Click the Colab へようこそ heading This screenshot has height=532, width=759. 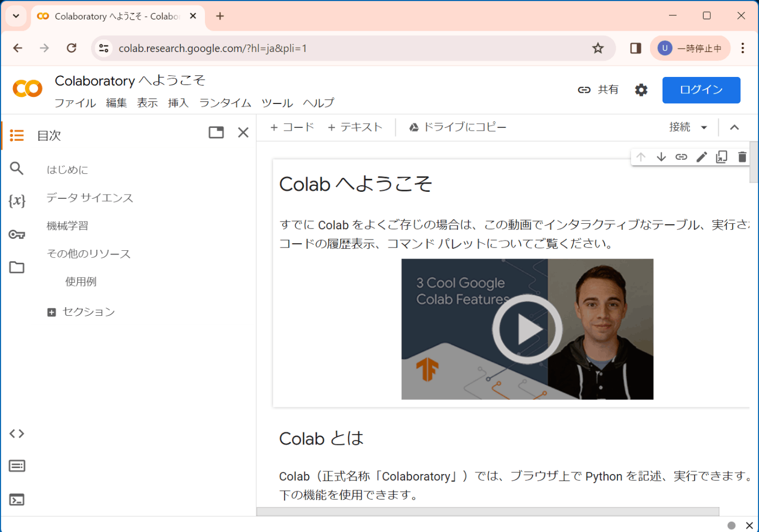click(356, 184)
